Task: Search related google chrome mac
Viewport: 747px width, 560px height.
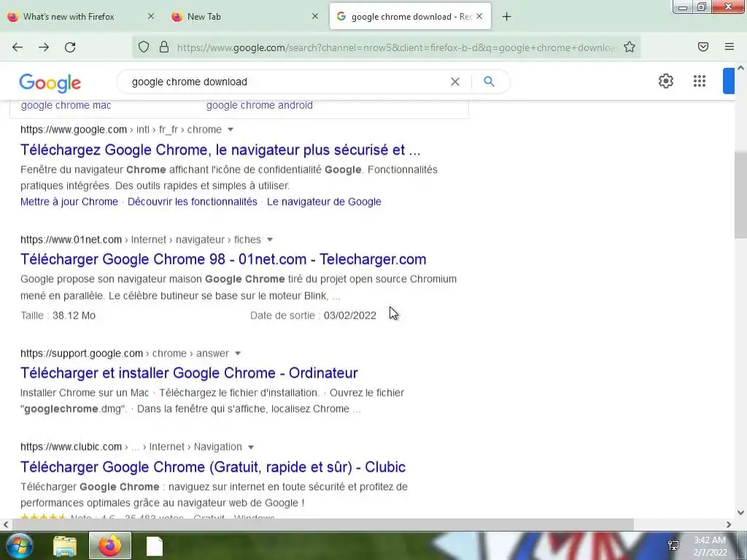Action: (x=66, y=105)
